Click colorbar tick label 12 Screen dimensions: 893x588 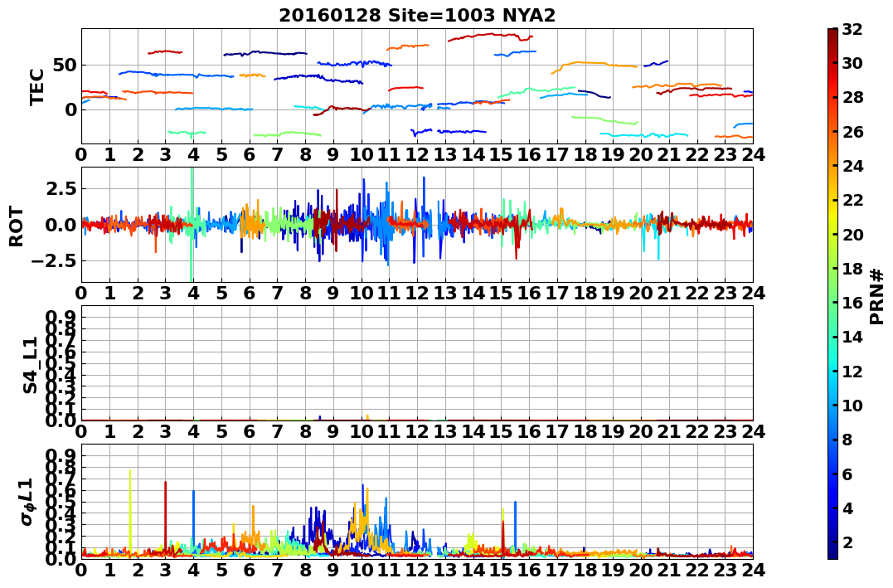(x=852, y=371)
